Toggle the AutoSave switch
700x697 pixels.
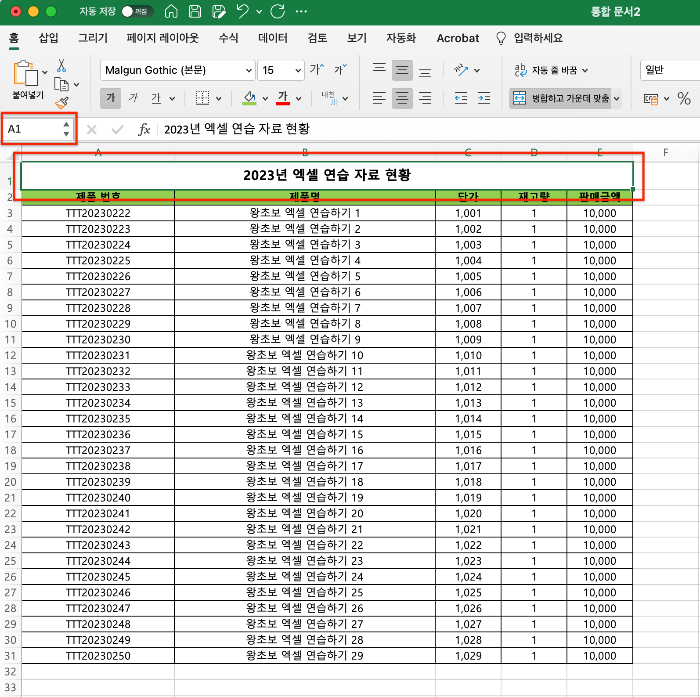point(137,12)
